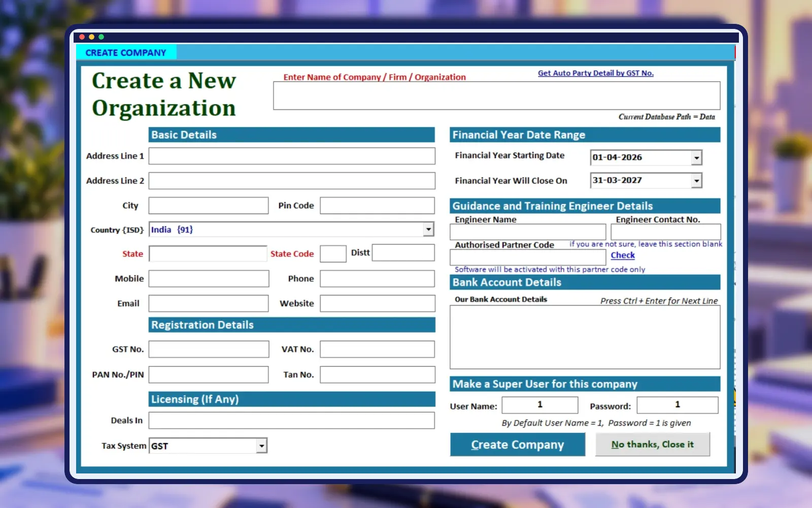The width and height of the screenshot is (812, 508).
Task: Click the State Code box
Action: (333, 253)
